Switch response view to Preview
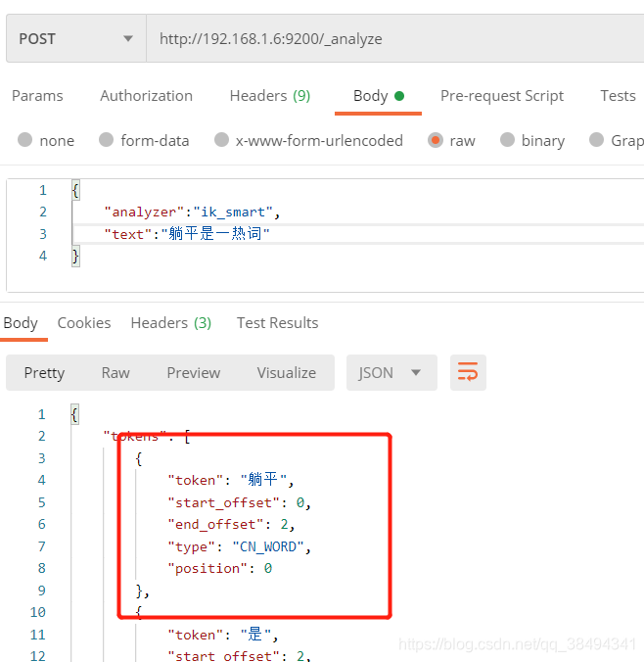Viewport: 644px width, 662px height. click(193, 373)
